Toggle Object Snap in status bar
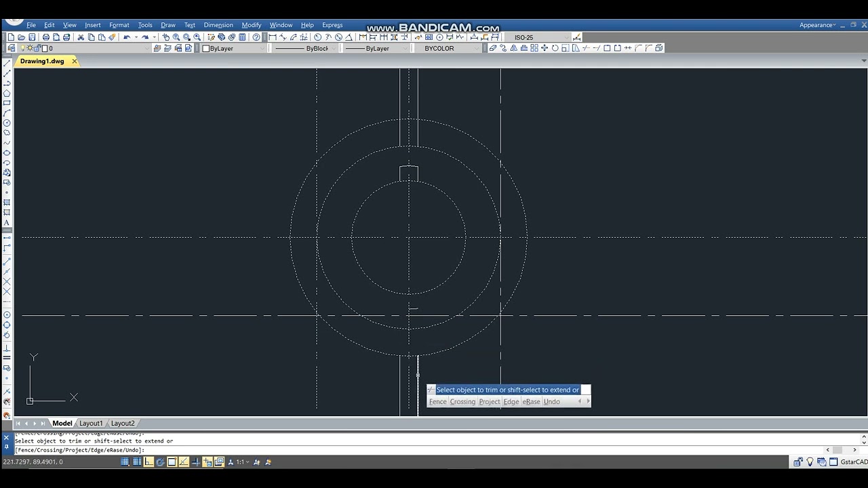This screenshot has width=868, height=488. point(172,462)
